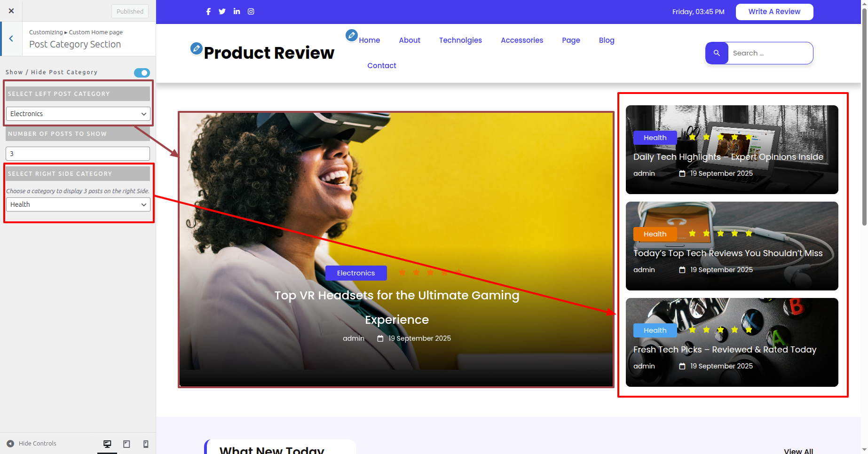The height and width of the screenshot is (454, 868).
Task: Click the number of posts input field
Action: [x=78, y=154]
